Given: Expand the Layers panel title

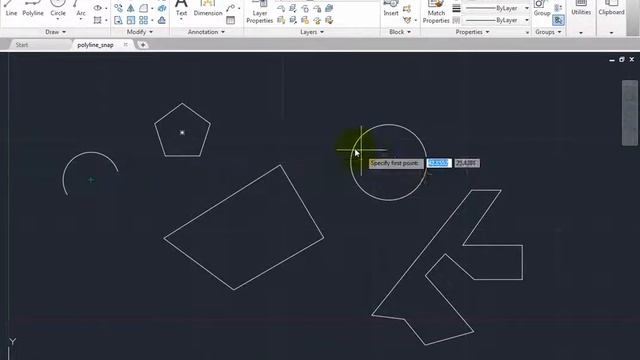Looking at the screenshot, I should [x=312, y=32].
